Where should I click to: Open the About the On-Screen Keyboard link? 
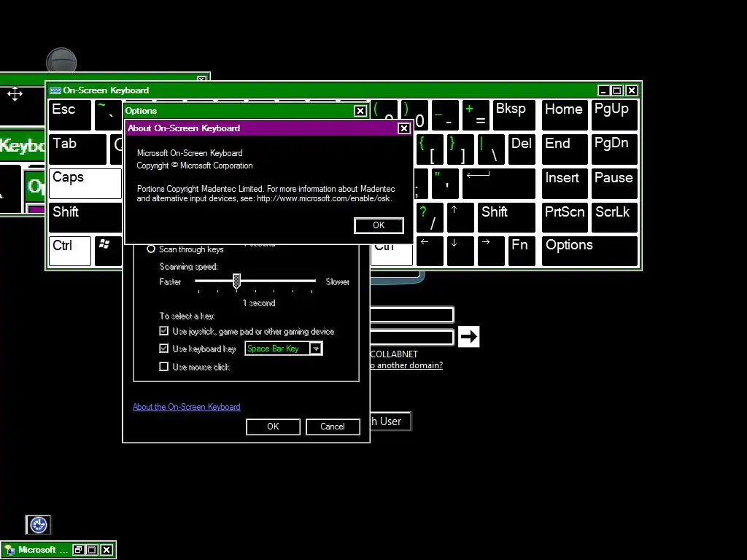[186, 407]
